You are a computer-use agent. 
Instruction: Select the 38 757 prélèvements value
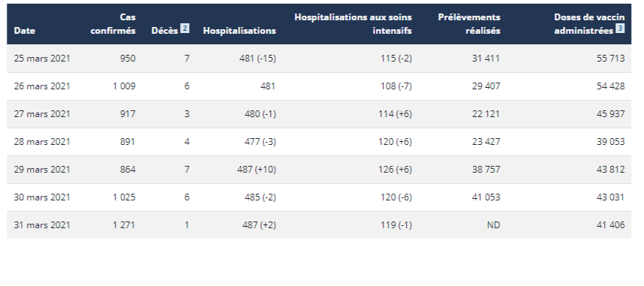[486, 170]
